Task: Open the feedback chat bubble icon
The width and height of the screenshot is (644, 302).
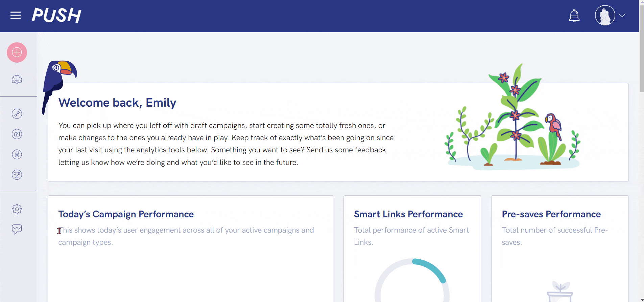Action: pos(17,230)
